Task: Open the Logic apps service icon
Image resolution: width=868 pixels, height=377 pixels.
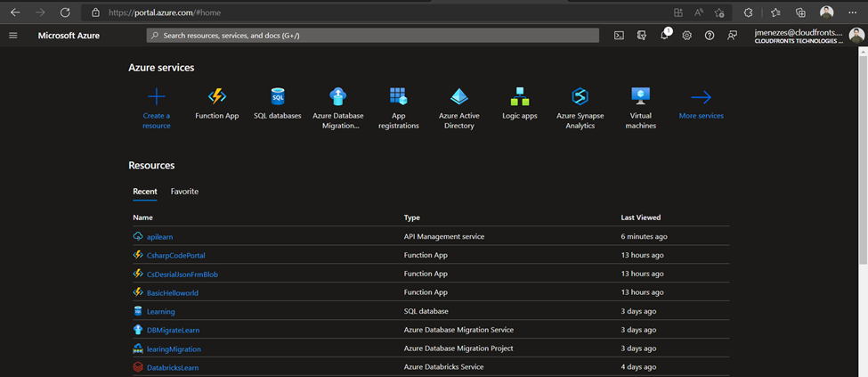Action: [520, 96]
